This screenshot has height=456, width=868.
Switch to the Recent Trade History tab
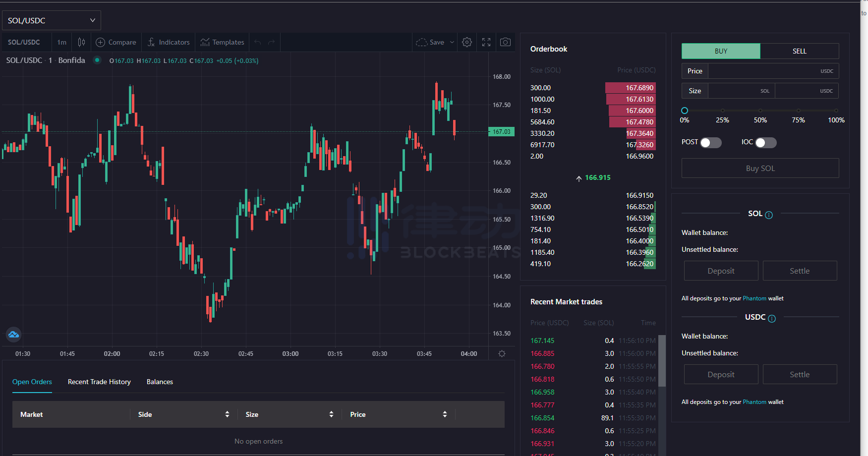click(99, 382)
